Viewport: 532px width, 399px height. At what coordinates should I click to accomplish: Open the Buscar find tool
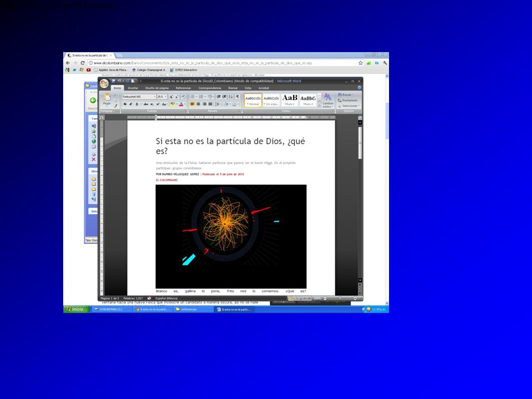coord(346,95)
